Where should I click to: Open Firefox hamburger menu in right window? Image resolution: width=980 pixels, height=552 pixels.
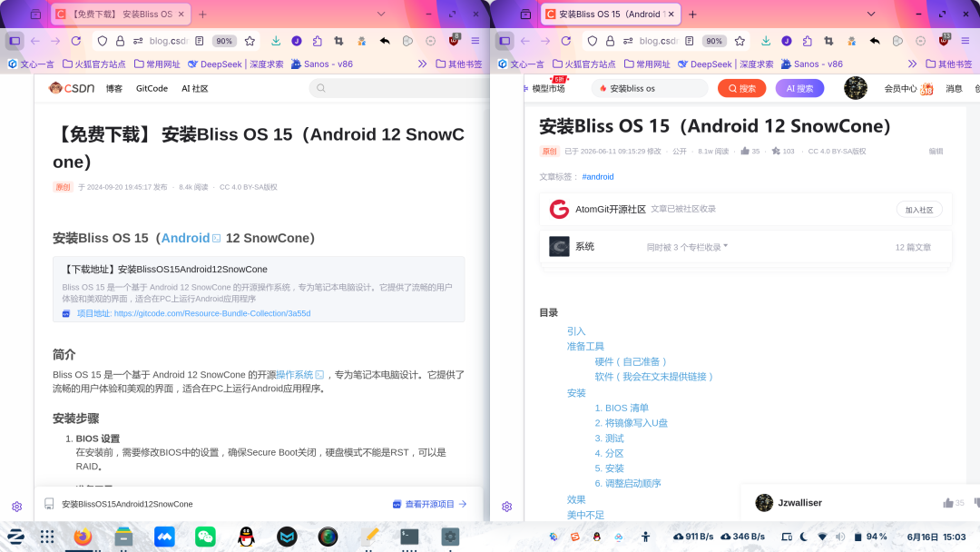(965, 41)
